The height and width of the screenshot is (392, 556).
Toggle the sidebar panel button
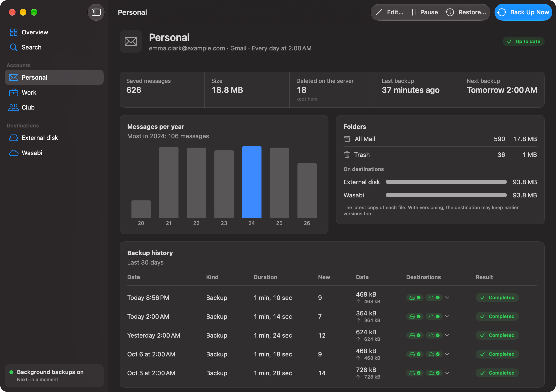[96, 12]
